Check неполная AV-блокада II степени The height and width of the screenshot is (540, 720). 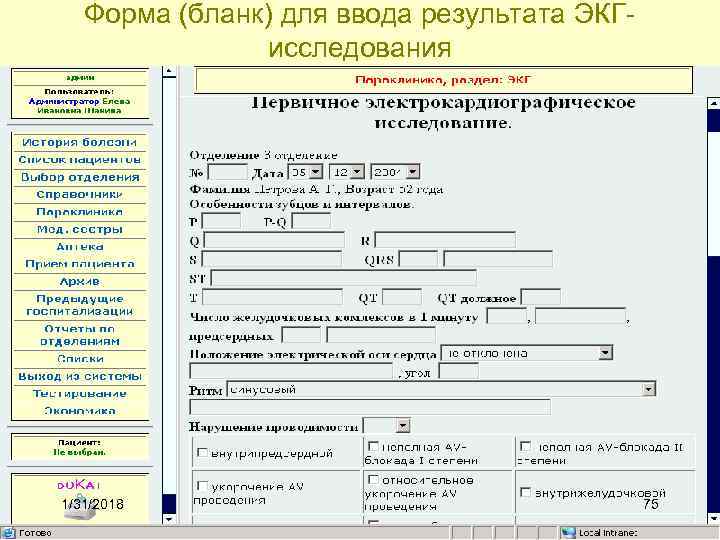pos(525,446)
